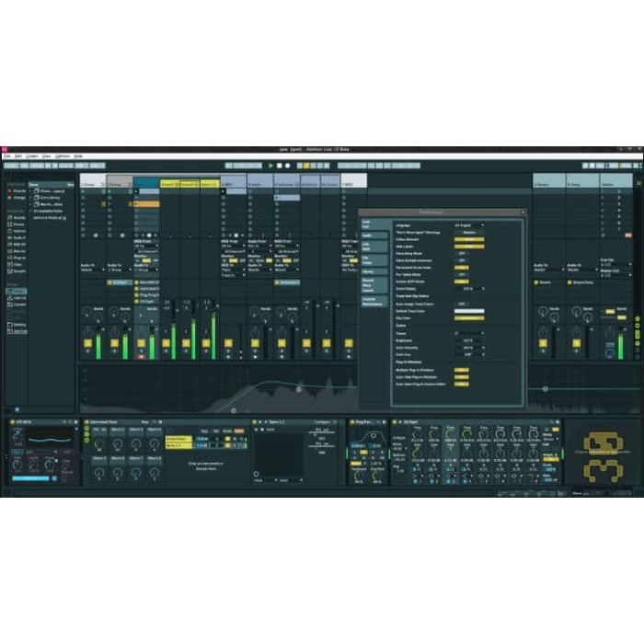Click Restore button for Don't Show Again warnings
Viewport: 644px width, 644px height.
coord(469,232)
